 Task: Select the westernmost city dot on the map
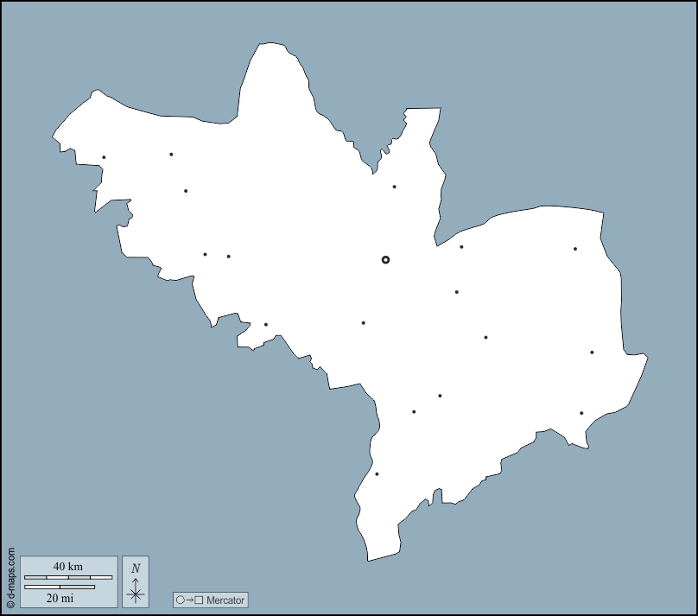pos(104,157)
